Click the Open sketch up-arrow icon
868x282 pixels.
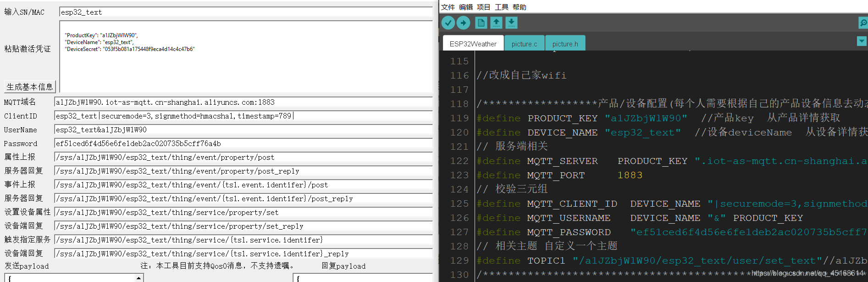coord(496,23)
